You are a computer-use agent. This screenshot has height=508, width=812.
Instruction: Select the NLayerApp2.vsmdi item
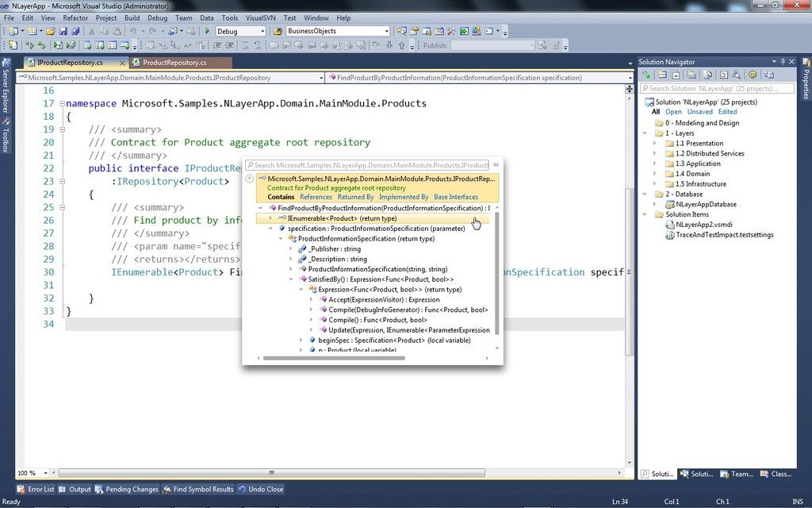[704, 225]
